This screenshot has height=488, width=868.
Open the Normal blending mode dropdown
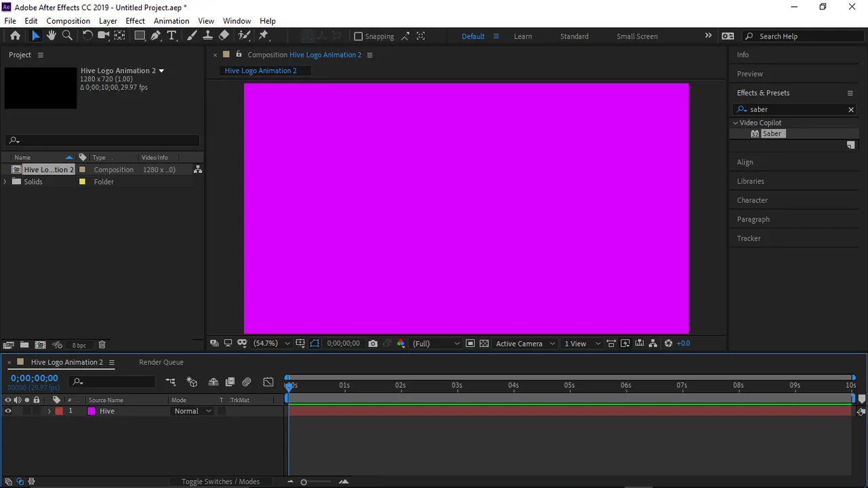[x=193, y=411]
